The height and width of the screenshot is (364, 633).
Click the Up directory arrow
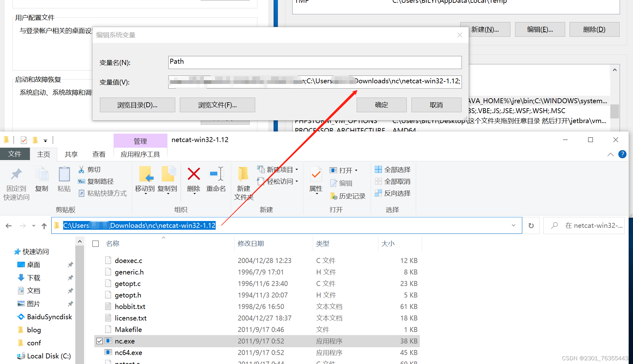(x=44, y=226)
